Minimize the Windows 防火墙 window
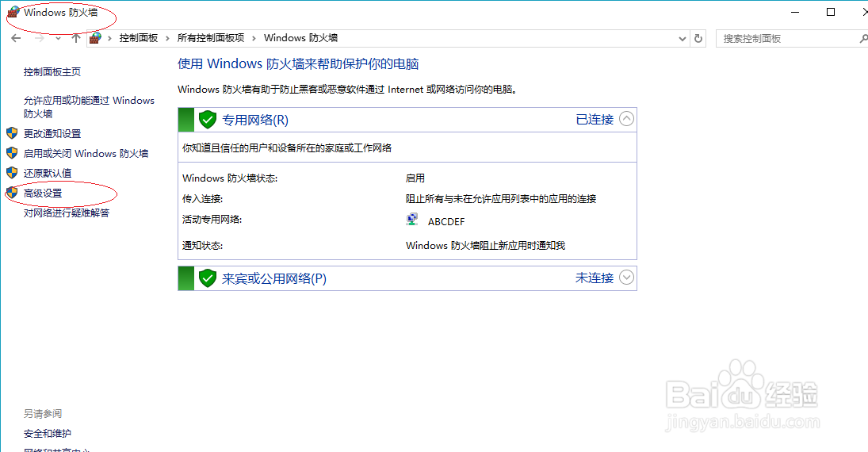Image resolution: width=868 pixels, height=452 pixels. pos(796,12)
